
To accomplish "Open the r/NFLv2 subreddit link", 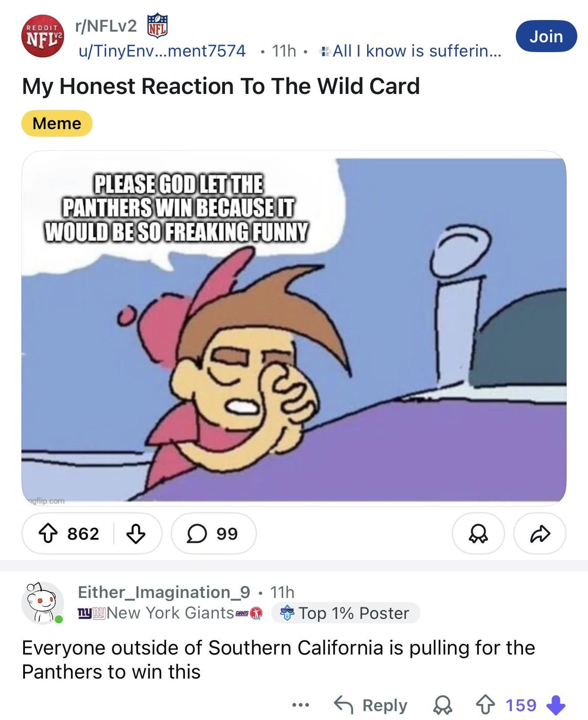I will coord(106,27).
